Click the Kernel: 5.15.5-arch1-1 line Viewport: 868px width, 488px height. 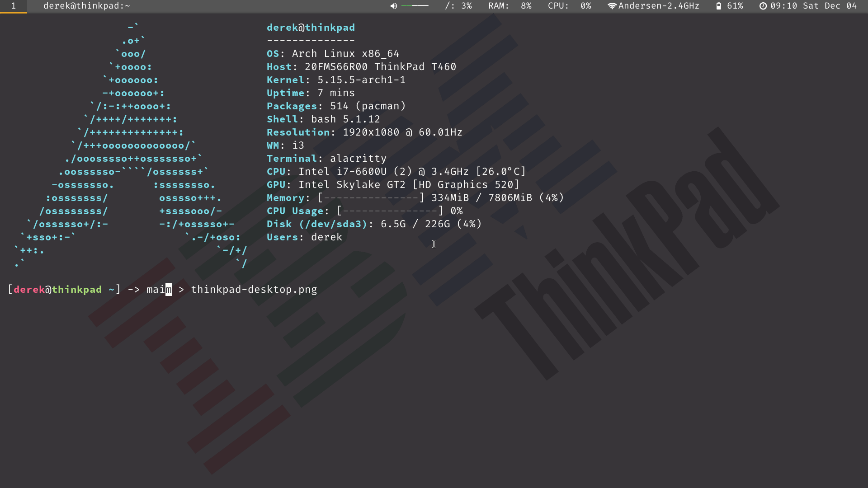click(336, 80)
